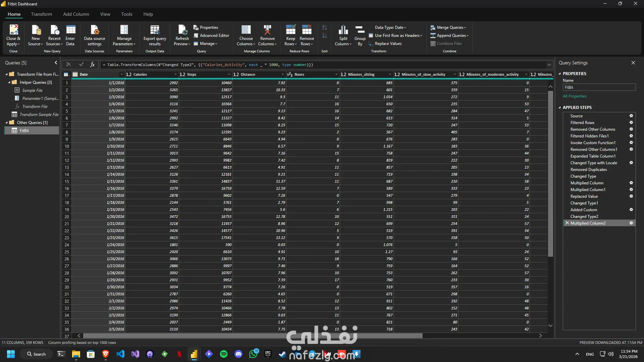Open the Data Type: Date dropdown
The height and width of the screenshot is (362, 644).
pyautogui.click(x=390, y=27)
